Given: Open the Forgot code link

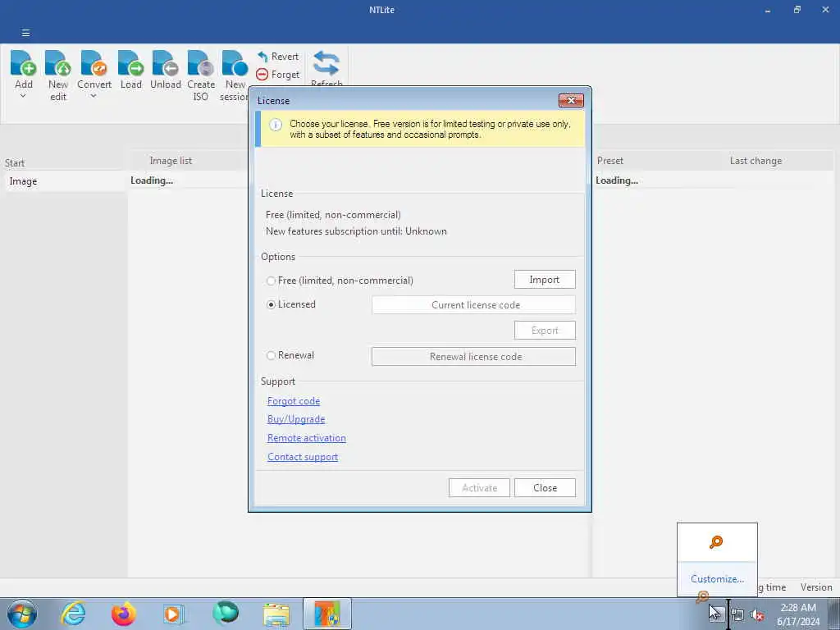Looking at the screenshot, I should point(294,401).
